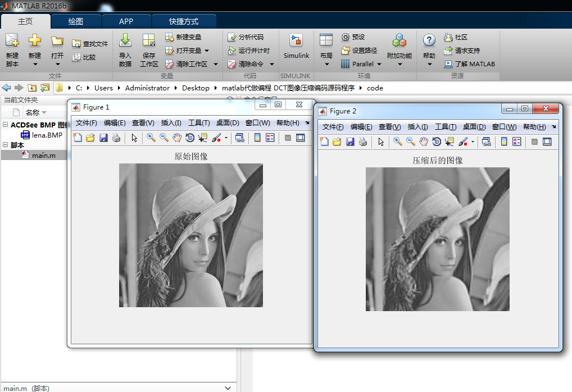Viewport: 572px width, 392px height.
Task: Click the 原始图像 image in Figure 1
Action: (x=191, y=235)
